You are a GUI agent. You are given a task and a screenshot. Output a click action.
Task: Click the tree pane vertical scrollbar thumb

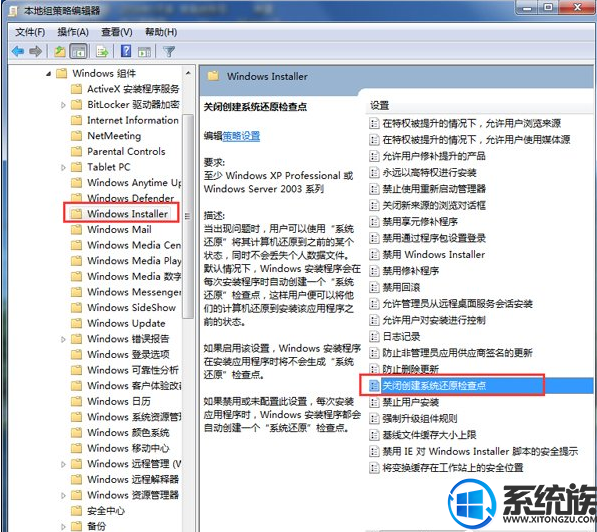pyautogui.click(x=188, y=216)
